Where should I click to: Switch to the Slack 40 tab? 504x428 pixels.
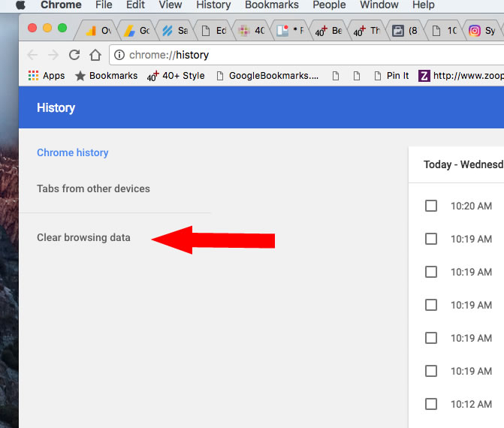252,31
